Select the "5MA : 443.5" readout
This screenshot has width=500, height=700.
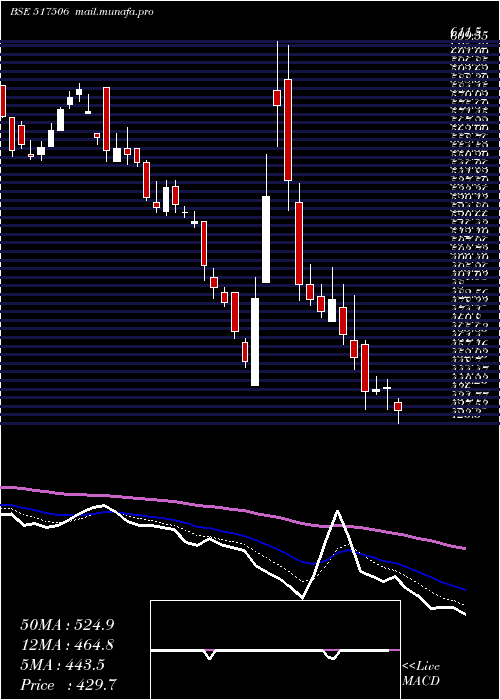click(x=62, y=665)
